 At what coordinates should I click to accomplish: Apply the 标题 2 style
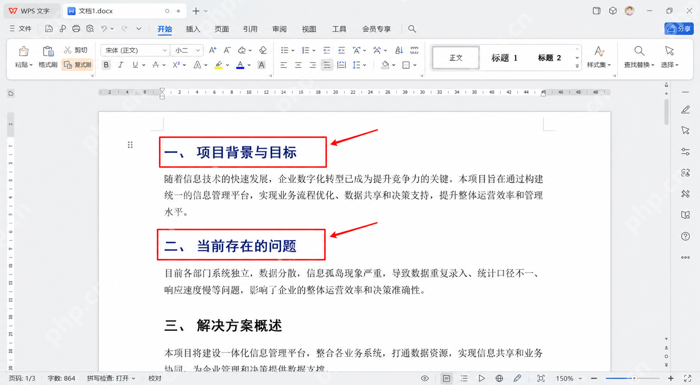(x=550, y=58)
